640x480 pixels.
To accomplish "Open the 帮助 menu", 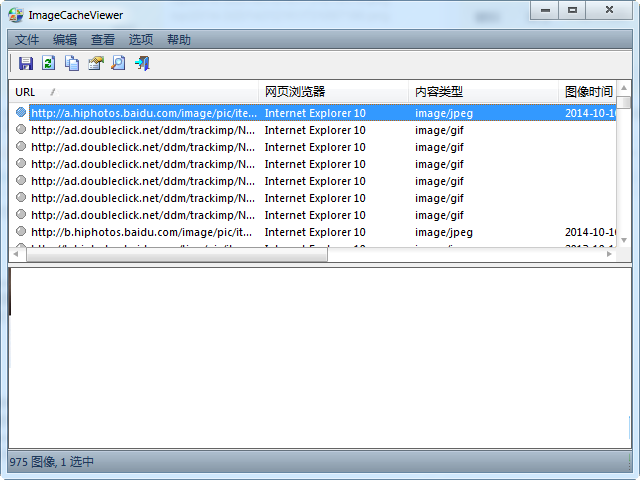I will point(179,40).
